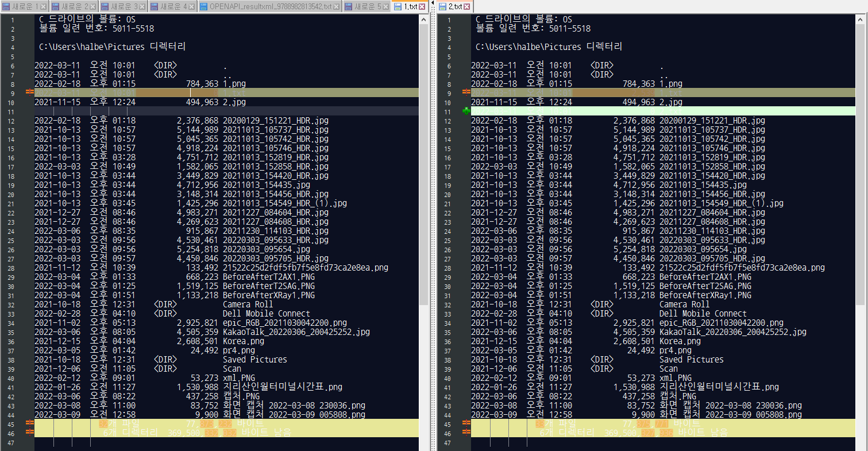The width and height of the screenshot is (868, 451).
Task: Click 볼륨 일련 번호: 5011-5518 in right pane
Action: [533, 29]
